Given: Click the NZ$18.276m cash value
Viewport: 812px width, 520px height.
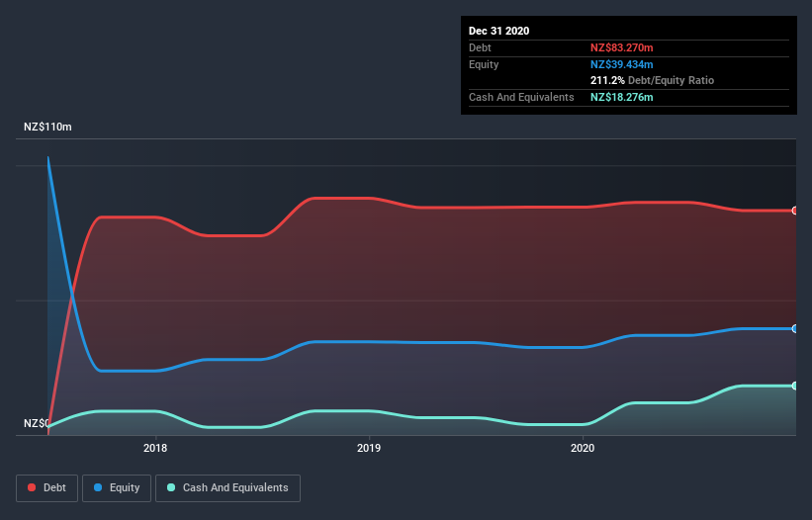Looking at the screenshot, I should coord(621,97).
